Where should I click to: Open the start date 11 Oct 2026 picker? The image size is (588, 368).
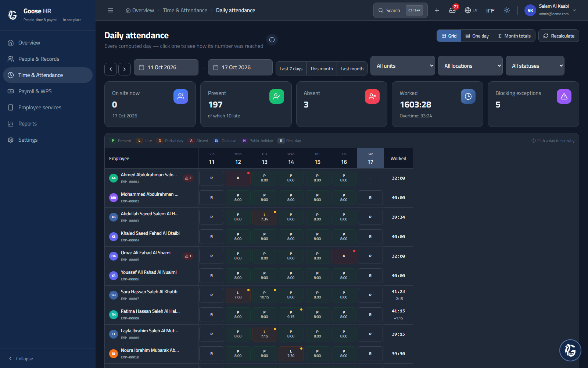coord(166,67)
